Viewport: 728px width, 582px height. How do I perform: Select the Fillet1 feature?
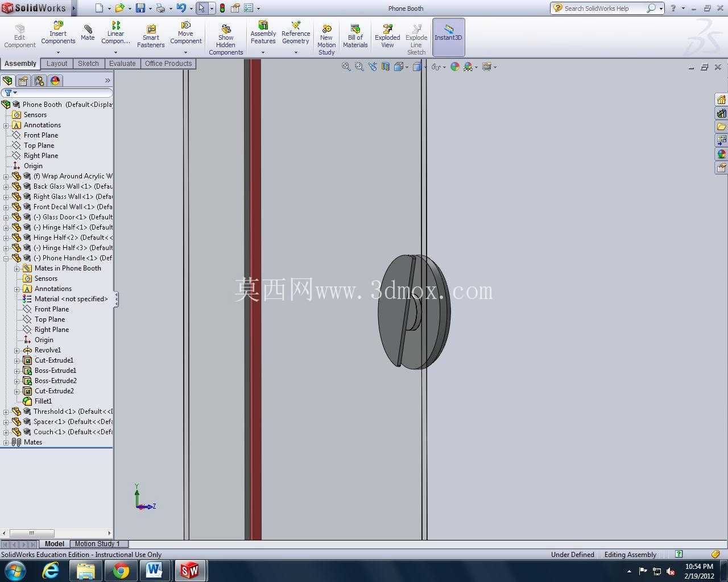(x=43, y=401)
